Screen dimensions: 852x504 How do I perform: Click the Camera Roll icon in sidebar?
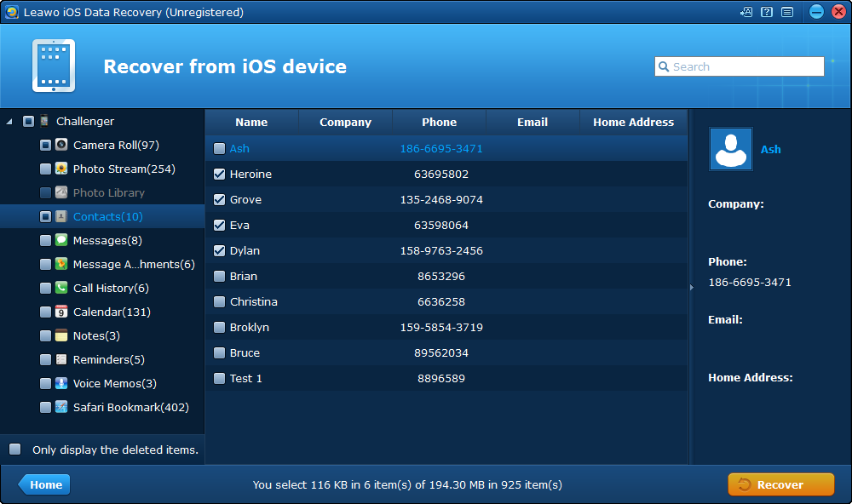(x=61, y=145)
